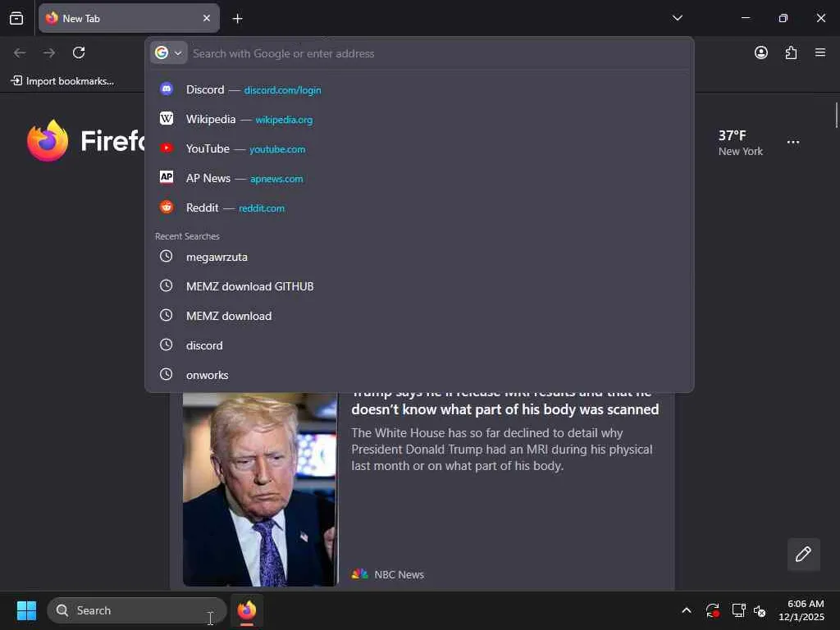Choose recent search megawrzuta

(x=419, y=257)
